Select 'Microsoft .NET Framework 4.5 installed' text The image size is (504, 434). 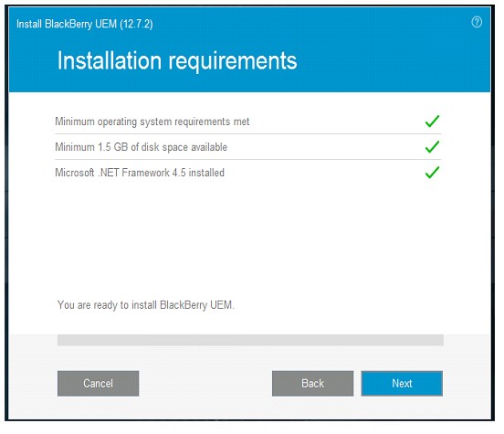(x=140, y=173)
